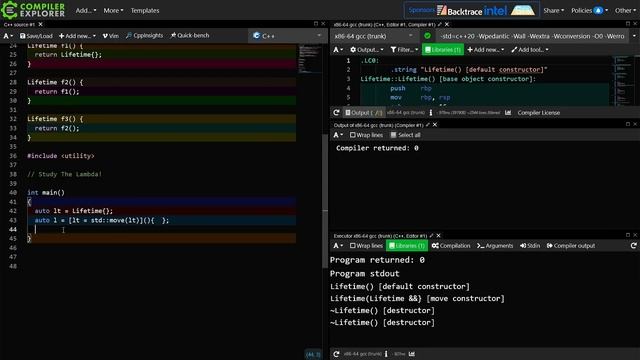640x360 pixels.
Task: Toggle Wrap lines in the compiler output pane
Action: 366,135
